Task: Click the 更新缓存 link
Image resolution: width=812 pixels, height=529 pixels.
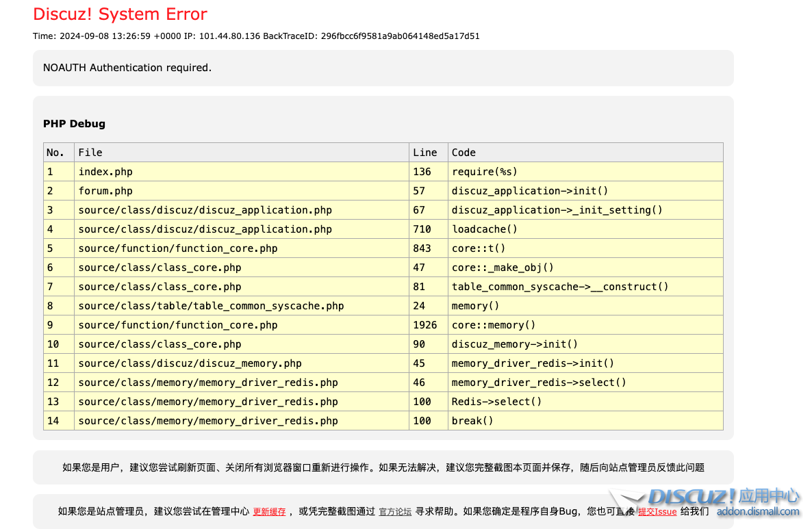Action: (269, 511)
